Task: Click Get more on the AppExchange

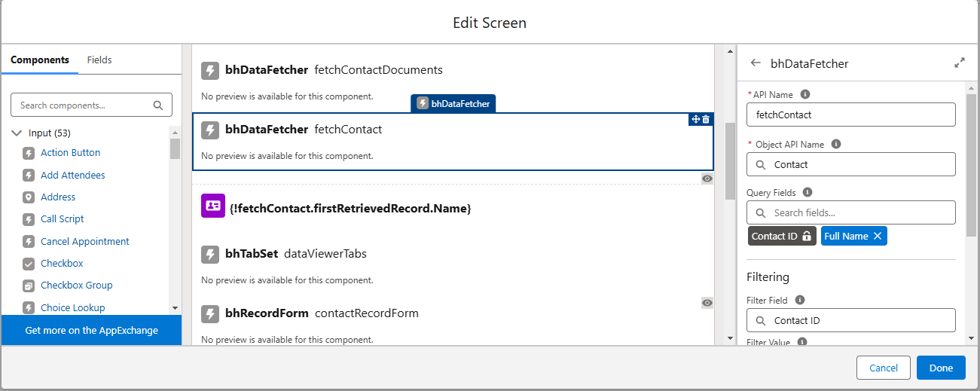Action: click(x=91, y=330)
